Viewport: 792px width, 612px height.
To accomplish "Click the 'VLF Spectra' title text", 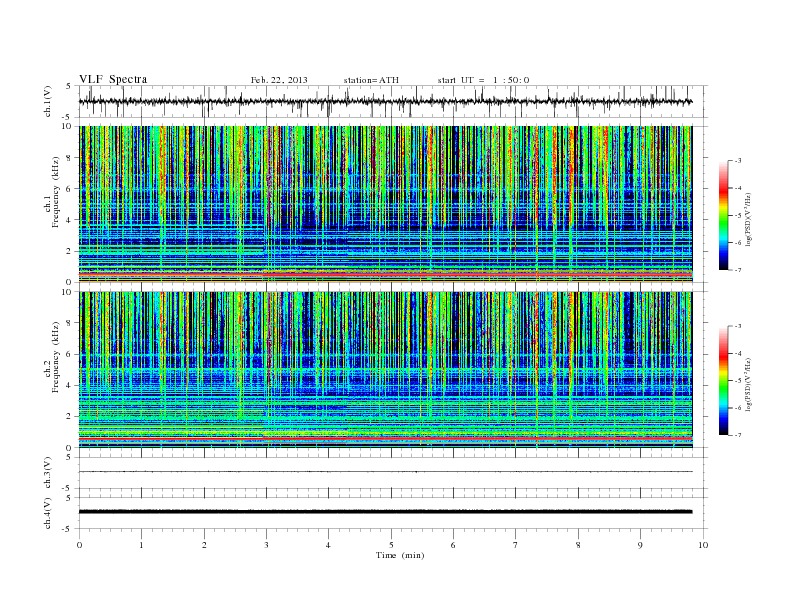I will 113,79.
